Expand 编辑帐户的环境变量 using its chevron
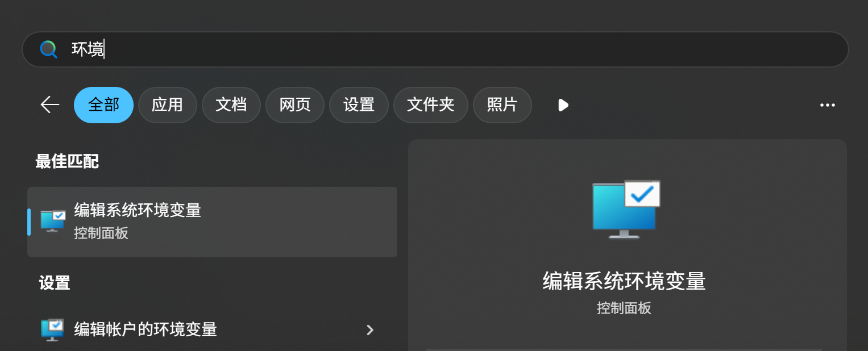 click(370, 330)
